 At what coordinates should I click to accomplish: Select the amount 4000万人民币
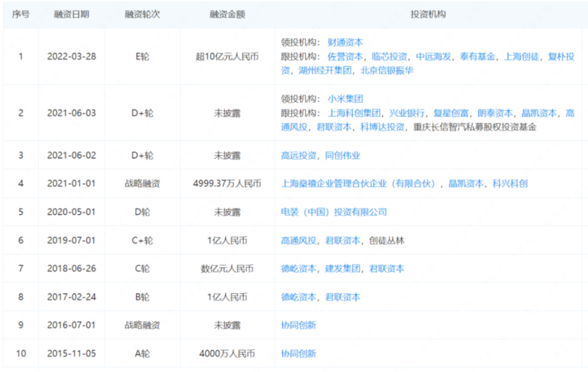[x=227, y=353]
